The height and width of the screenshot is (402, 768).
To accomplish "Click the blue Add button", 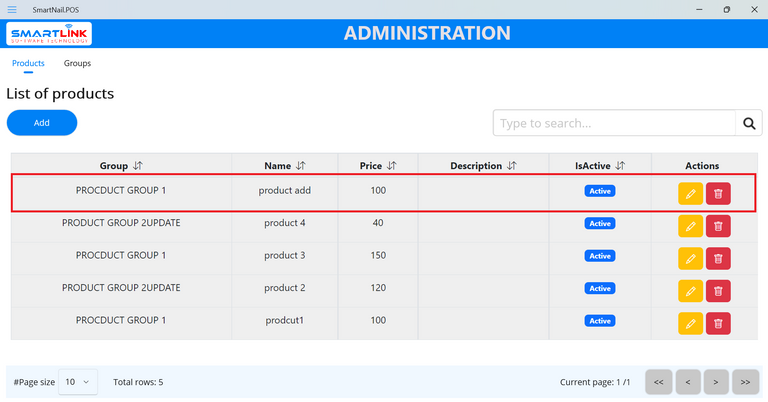I will point(42,123).
